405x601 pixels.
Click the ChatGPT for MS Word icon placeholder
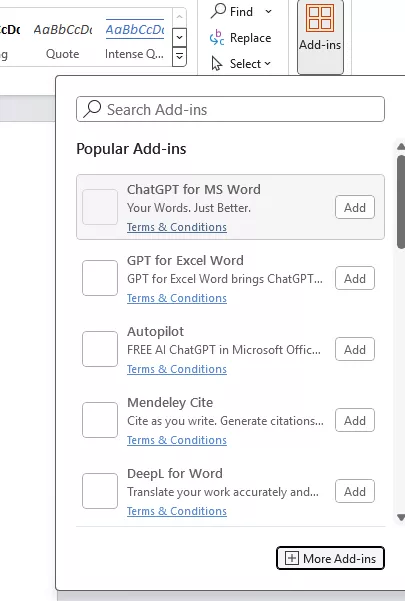coord(100,207)
